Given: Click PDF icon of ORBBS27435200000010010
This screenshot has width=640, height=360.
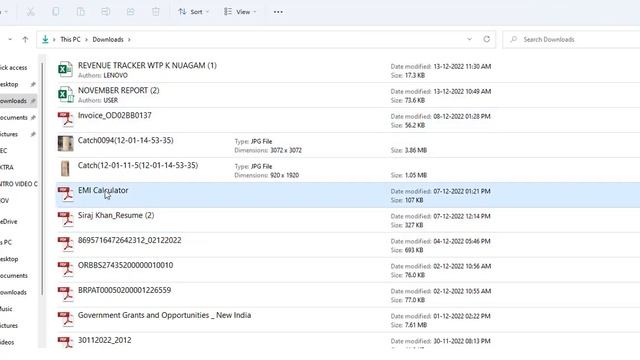Looking at the screenshot, I should click(65, 269).
